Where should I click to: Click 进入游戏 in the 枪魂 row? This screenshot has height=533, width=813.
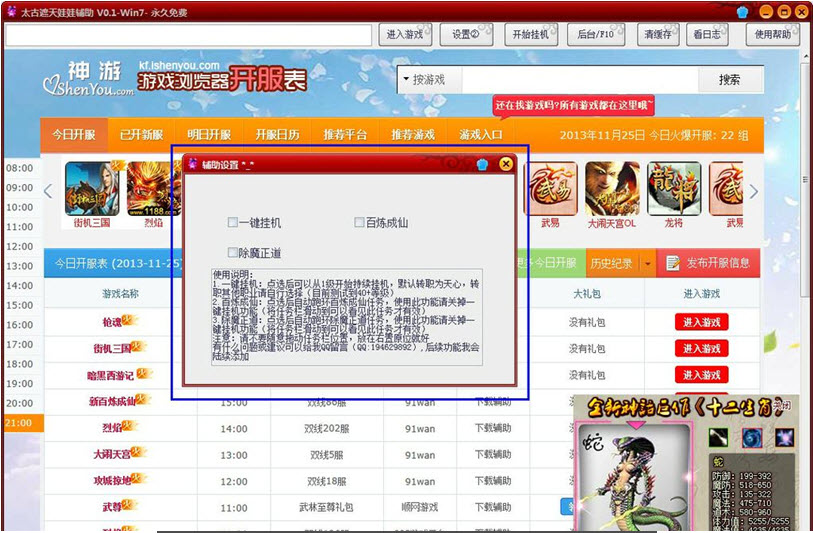(702, 322)
